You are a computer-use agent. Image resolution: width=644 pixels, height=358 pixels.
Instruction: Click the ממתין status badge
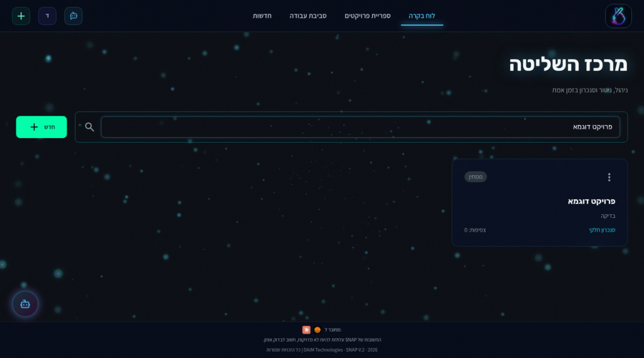[475, 176]
